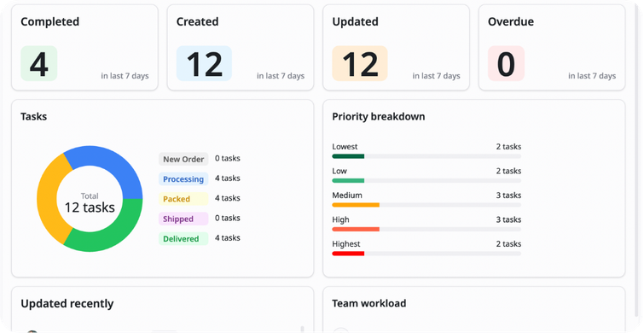Image resolution: width=644 pixels, height=333 pixels.
Task: Click the Low priority label
Action: (x=339, y=171)
